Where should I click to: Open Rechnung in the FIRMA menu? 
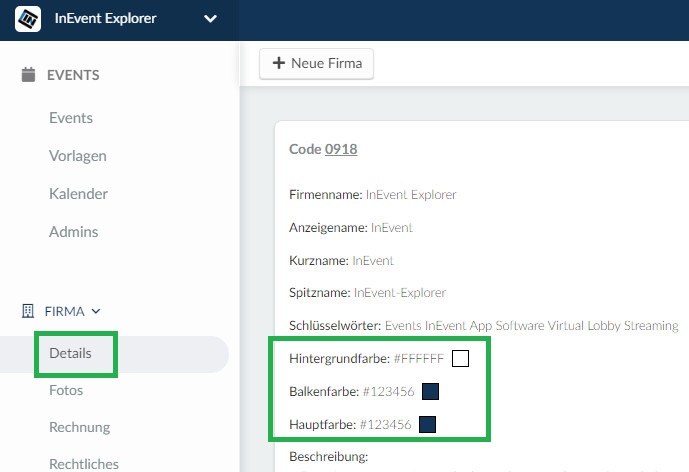(80, 427)
